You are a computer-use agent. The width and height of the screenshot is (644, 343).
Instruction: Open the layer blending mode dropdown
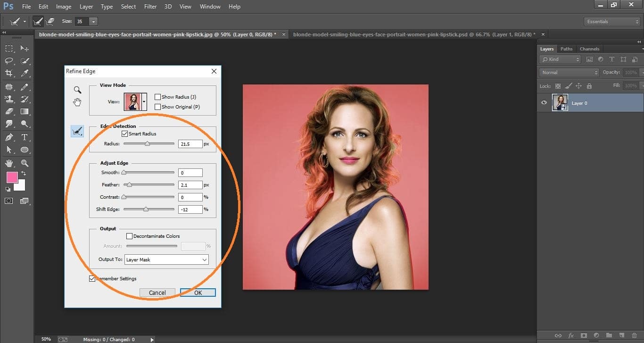click(568, 72)
